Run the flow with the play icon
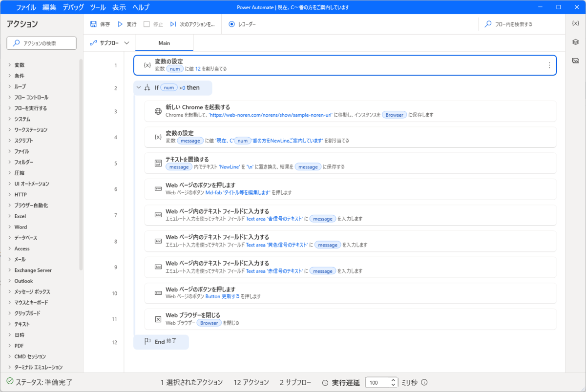Image resolution: width=586 pixels, height=392 pixels. (x=120, y=24)
